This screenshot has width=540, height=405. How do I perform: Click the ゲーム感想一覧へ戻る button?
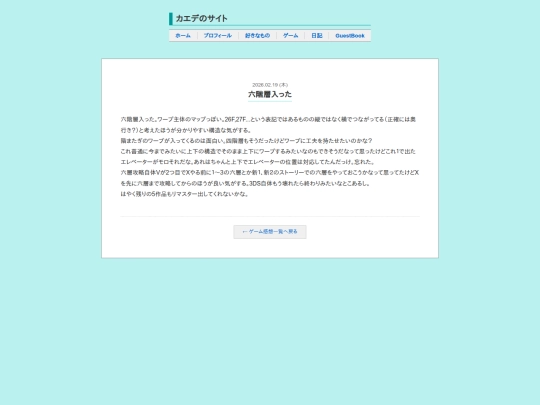pyautogui.click(x=270, y=232)
